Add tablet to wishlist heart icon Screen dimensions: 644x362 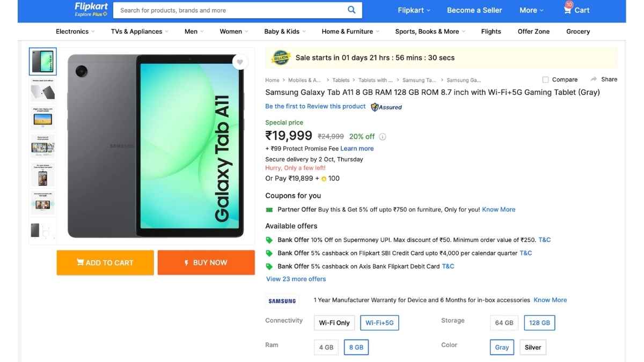coord(240,62)
